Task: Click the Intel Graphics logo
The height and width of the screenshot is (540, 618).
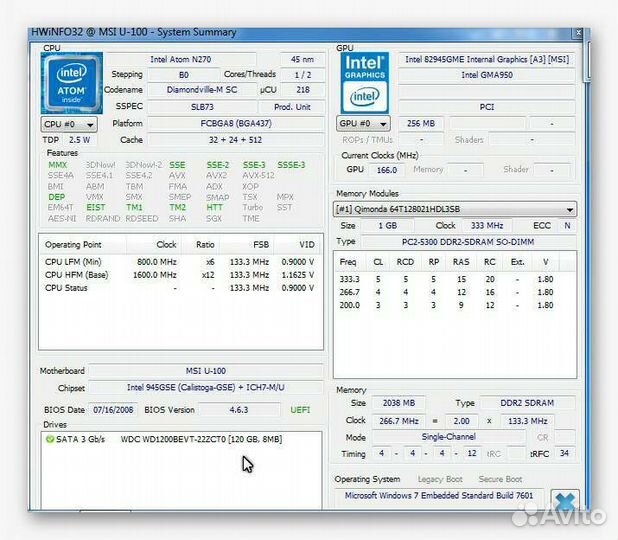Action: [365, 83]
